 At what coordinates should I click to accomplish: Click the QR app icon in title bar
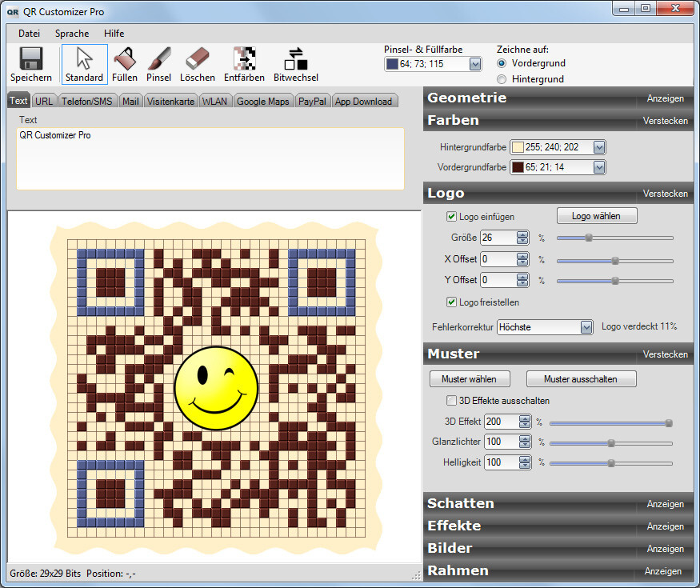tap(13, 12)
